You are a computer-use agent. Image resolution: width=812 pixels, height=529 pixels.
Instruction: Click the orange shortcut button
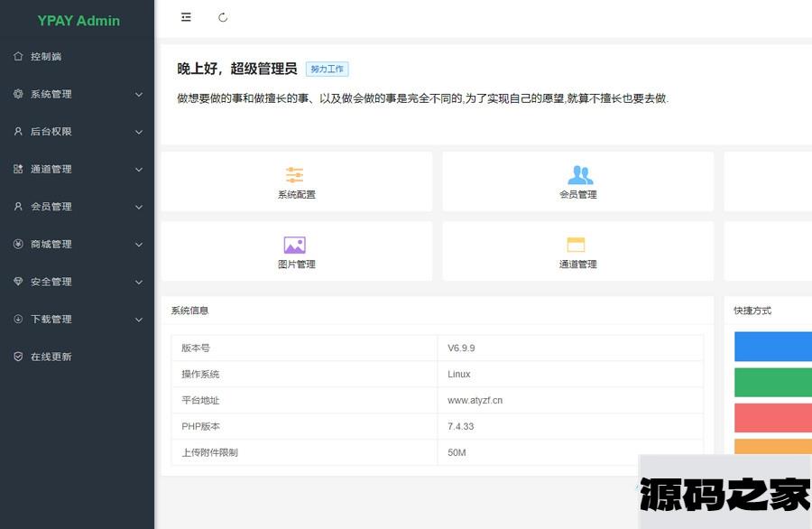(x=773, y=447)
